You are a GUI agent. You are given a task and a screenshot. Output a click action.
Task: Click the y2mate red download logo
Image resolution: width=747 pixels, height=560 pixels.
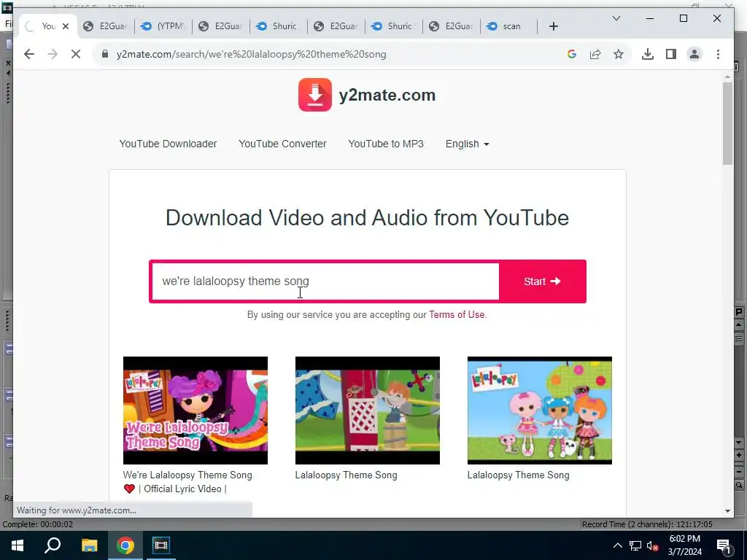(x=315, y=95)
